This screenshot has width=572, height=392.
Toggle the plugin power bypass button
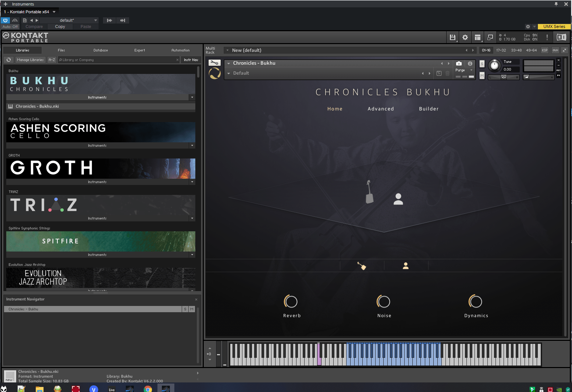pos(5,20)
